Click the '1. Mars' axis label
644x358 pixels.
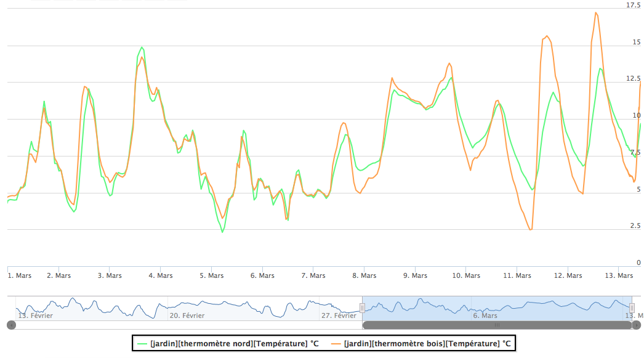coord(19,275)
